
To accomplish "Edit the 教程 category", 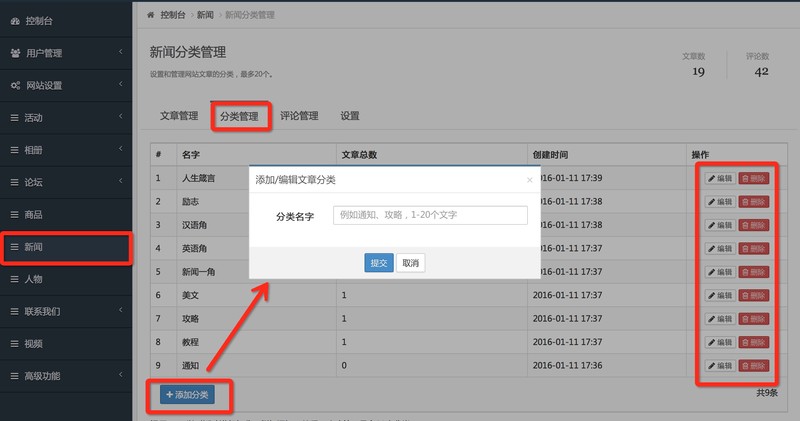I will click(x=720, y=342).
